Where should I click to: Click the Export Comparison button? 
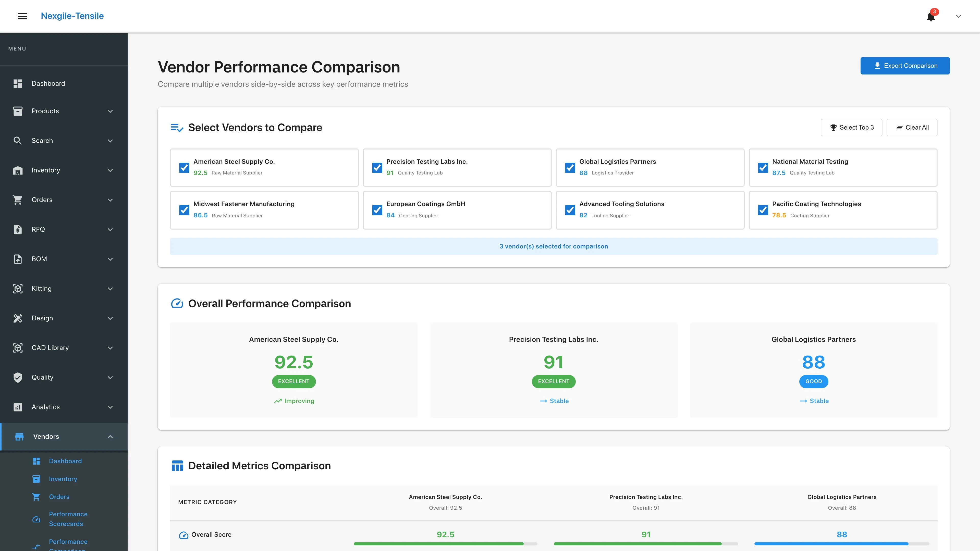pos(905,65)
